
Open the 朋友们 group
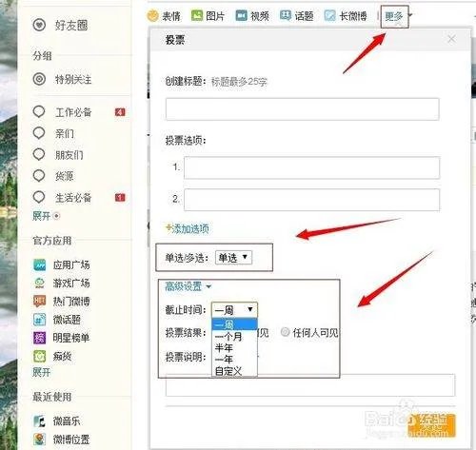pyautogui.click(x=69, y=155)
